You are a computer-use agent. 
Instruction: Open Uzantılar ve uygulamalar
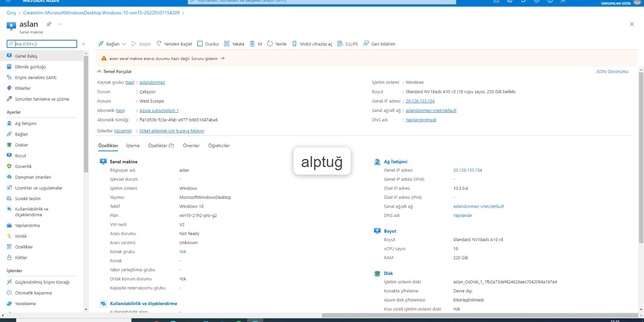coord(39,188)
